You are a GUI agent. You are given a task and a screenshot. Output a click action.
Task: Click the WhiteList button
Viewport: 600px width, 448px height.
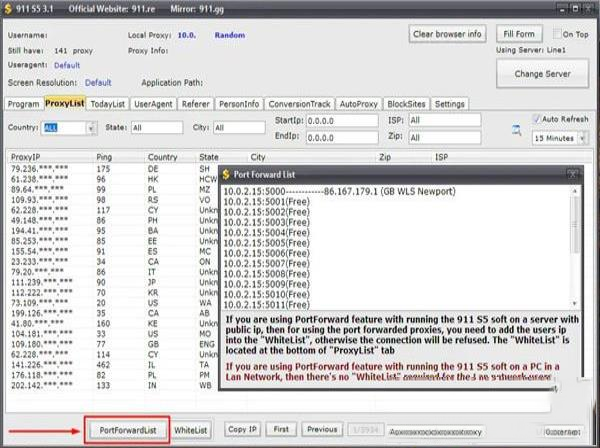[x=191, y=429]
